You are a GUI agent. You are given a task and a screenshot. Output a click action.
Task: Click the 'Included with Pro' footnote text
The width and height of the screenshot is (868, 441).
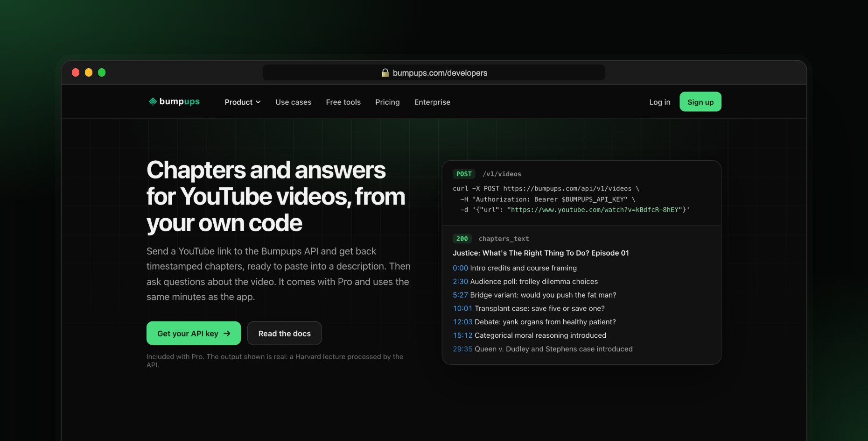coord(275,360)
